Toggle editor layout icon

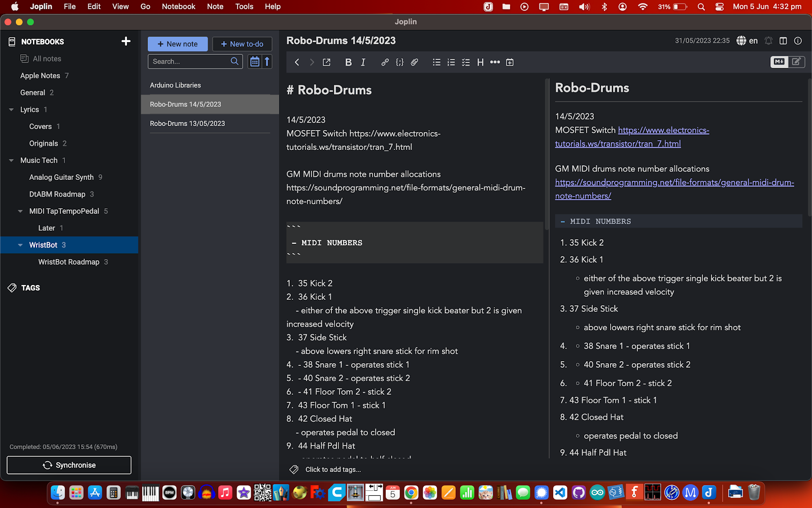coord(783,41)
